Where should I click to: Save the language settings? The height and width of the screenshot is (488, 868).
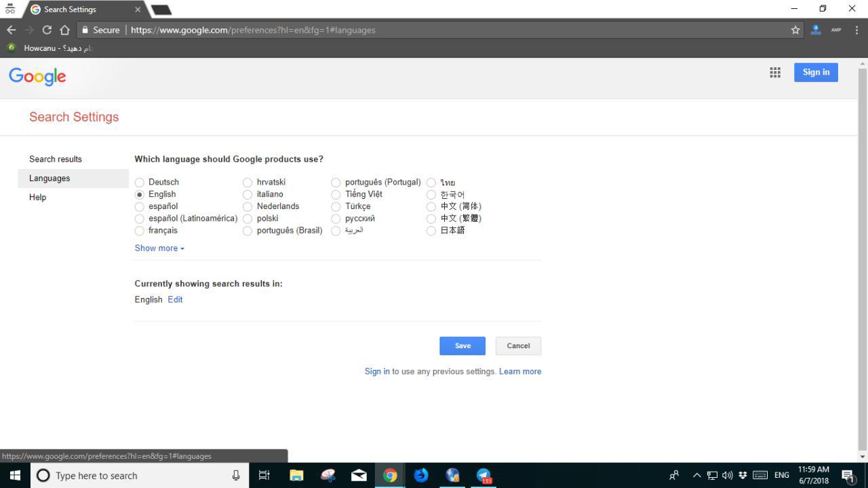[x=462, y=345]
